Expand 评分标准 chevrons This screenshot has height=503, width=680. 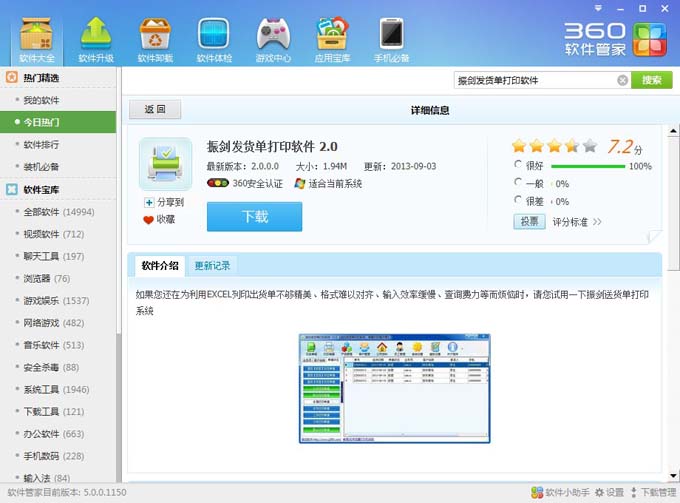click(597, 222)
